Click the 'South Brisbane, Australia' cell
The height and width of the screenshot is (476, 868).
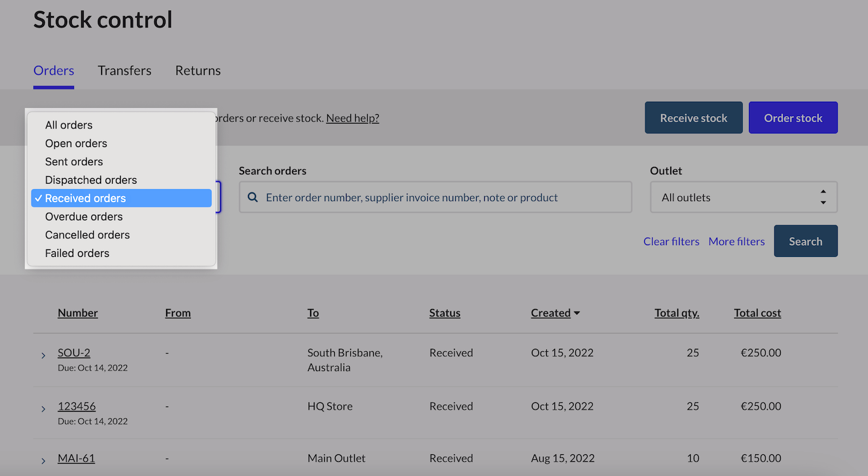click(x=345, y=360)
